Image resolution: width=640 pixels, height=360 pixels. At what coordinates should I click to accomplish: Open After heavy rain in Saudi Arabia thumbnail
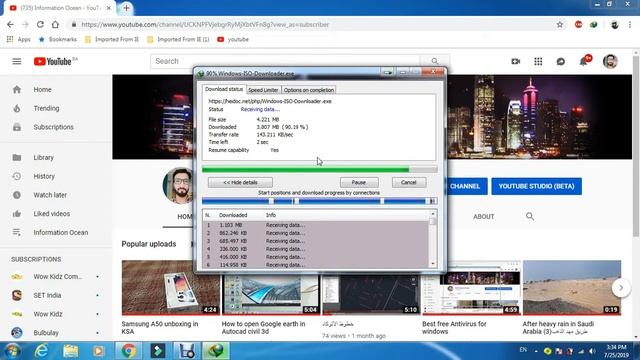click(572, 288)
